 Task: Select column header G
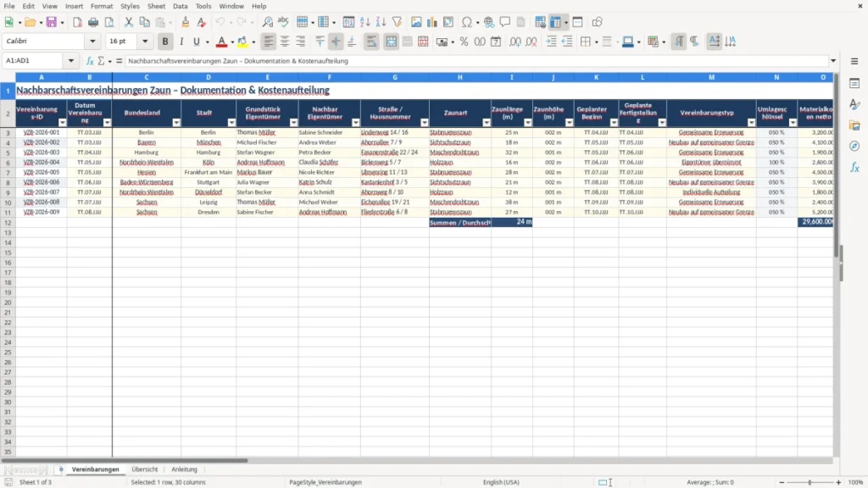click(395, 77)
